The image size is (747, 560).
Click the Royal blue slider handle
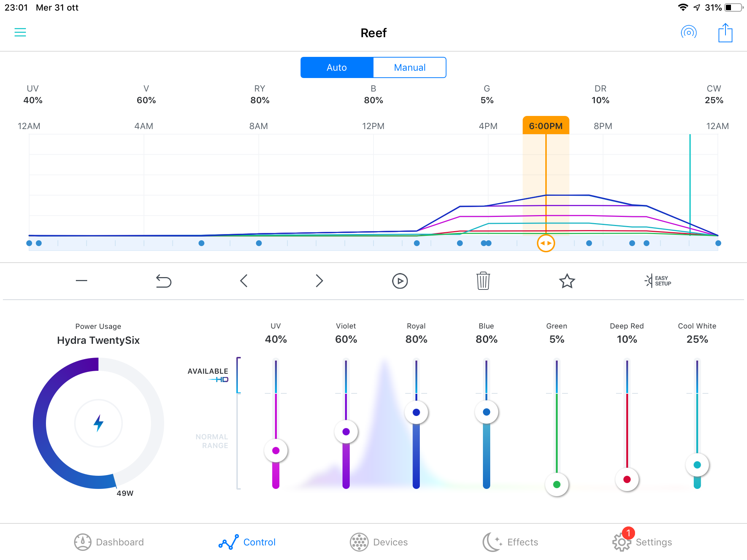(416, 412)
